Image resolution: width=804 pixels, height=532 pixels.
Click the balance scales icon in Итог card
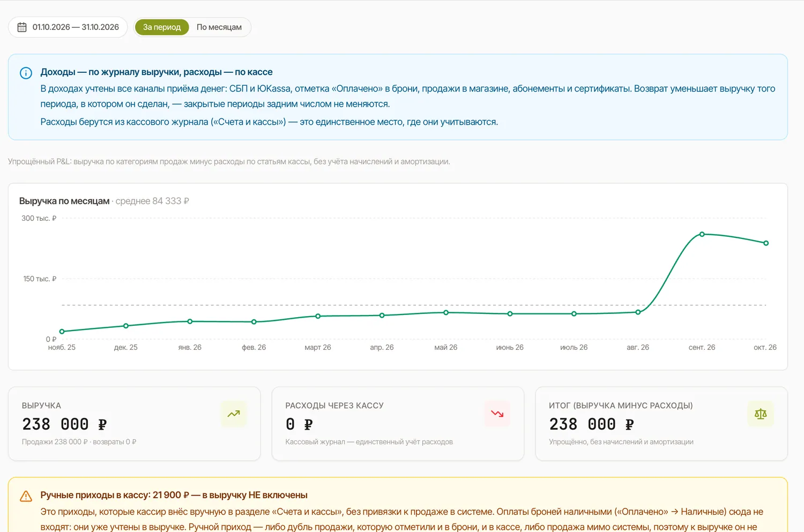tap(761, 414)
